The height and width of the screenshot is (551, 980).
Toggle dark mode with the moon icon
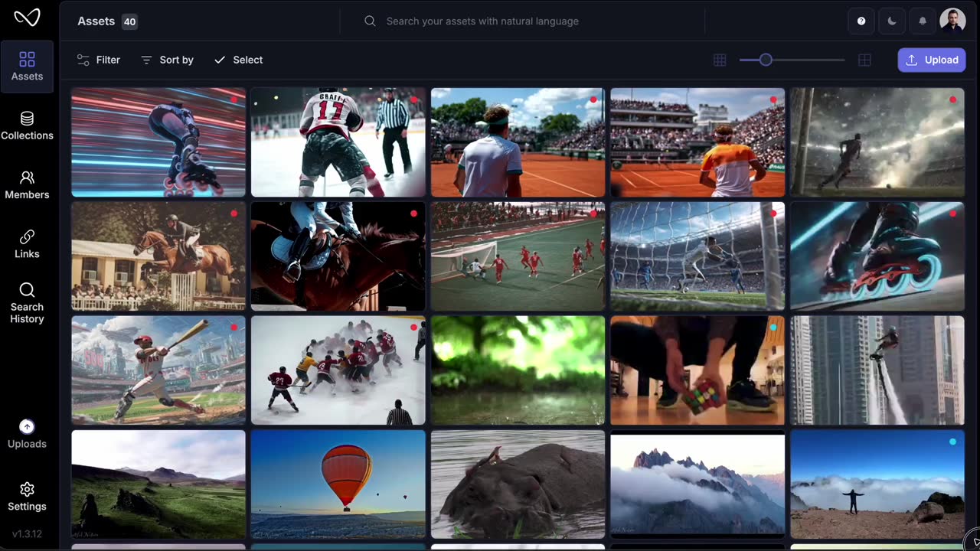891,21
